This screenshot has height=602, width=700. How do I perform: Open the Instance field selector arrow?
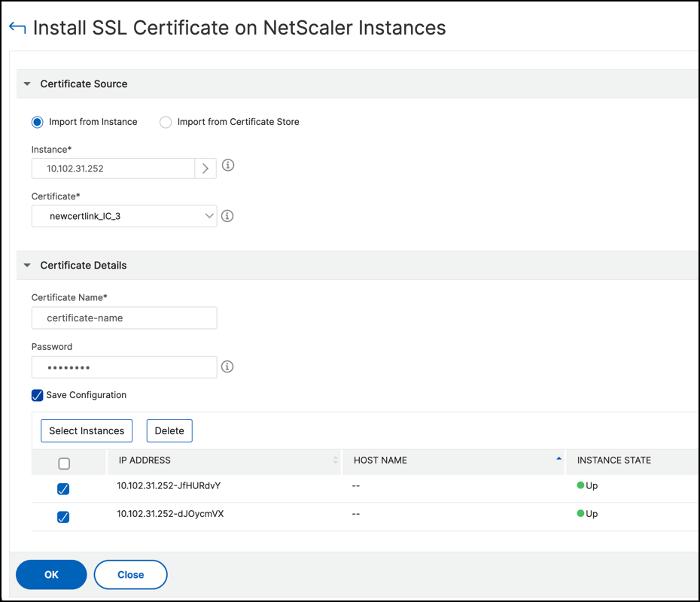tap(205, 168)
